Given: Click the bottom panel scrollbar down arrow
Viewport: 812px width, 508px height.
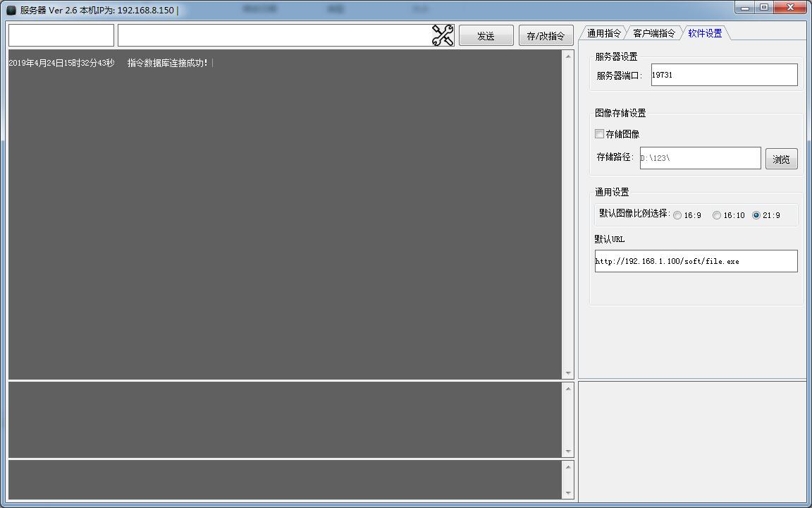Looking at the screenshot, I should click(x=568, y=493).
